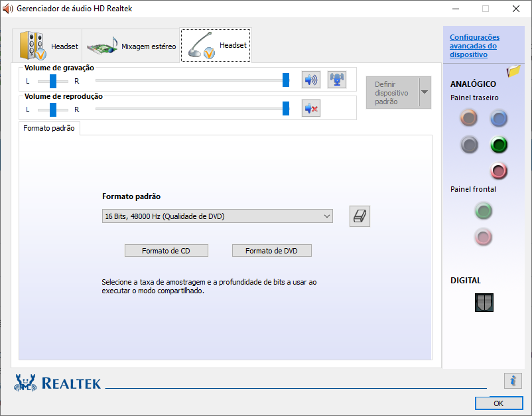Click the window title speaker icon
532x416 pixels.
(7, 9)
